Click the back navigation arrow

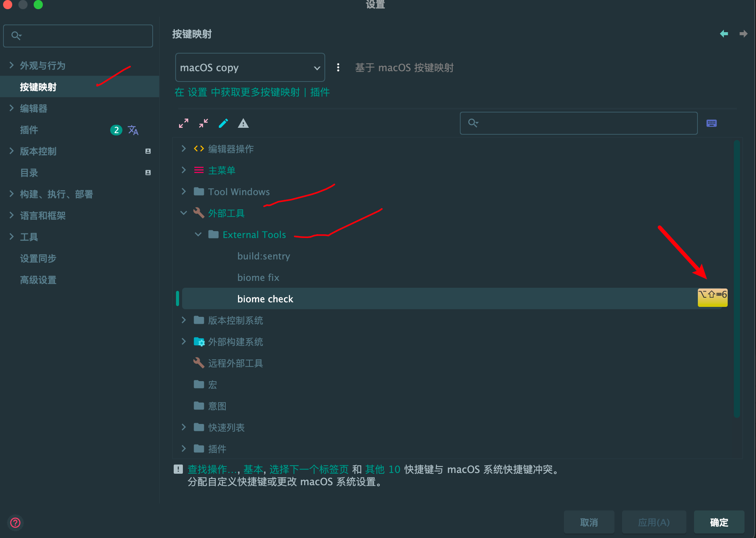coord(723,34)
